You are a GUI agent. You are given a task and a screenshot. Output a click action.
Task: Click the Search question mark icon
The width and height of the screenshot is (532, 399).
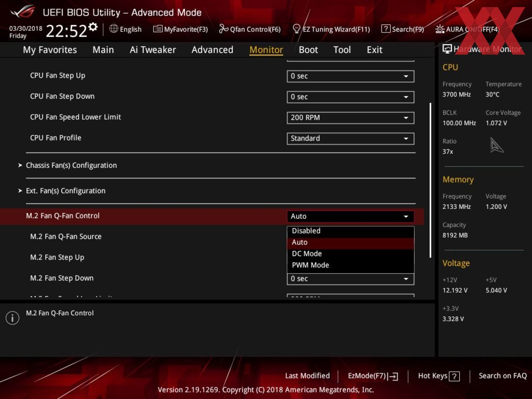[x=386, y=29]
